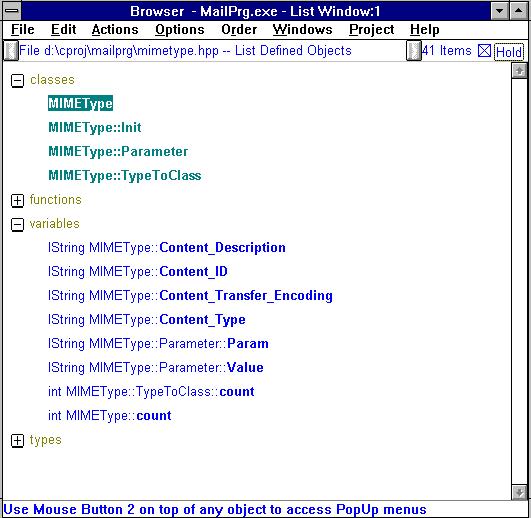Expand the types tree node
Viewport: 531px width, 518px height.
tap(17, 440)
